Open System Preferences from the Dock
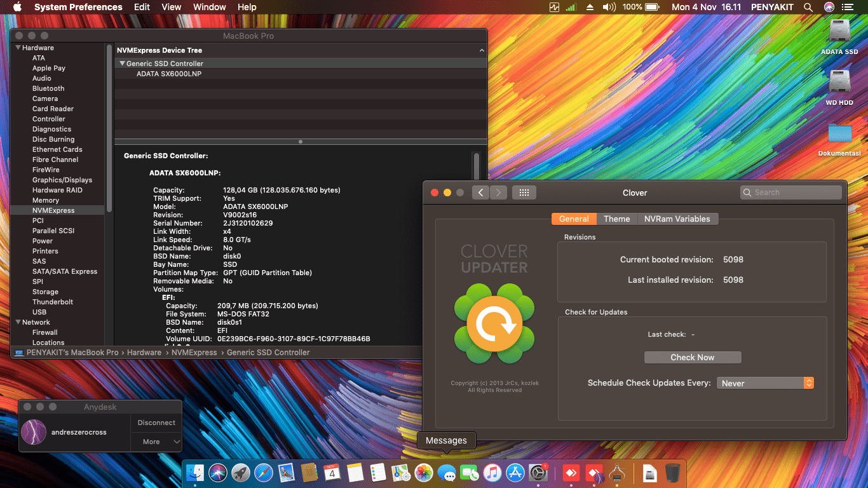Viewport: 868px width, 488px height. click(x=538, y=473)
